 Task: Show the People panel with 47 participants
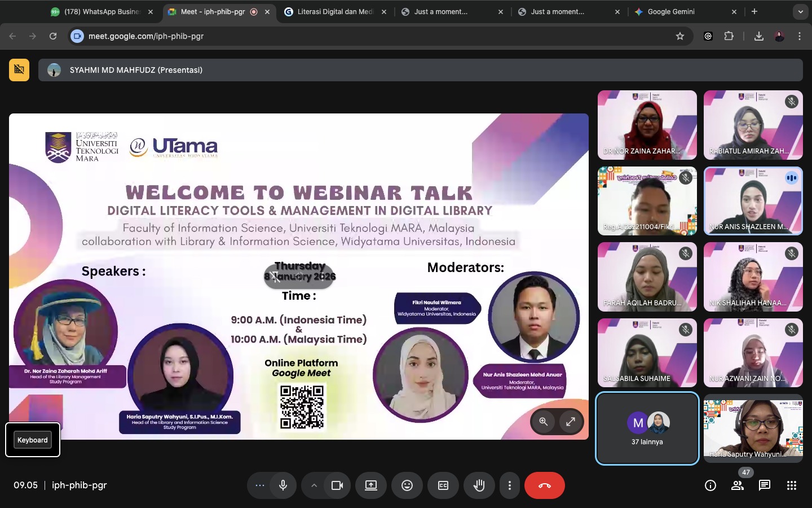click(x=738, y=485)
